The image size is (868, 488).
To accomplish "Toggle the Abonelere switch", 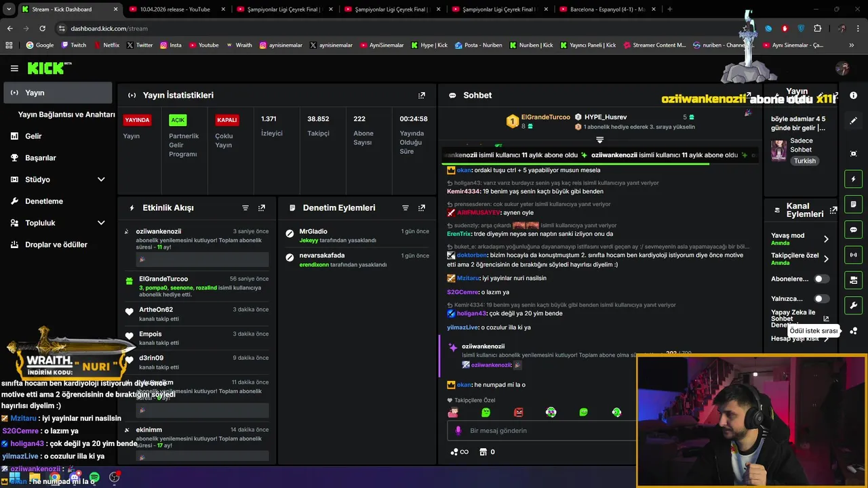I will [x=821, y=279].
